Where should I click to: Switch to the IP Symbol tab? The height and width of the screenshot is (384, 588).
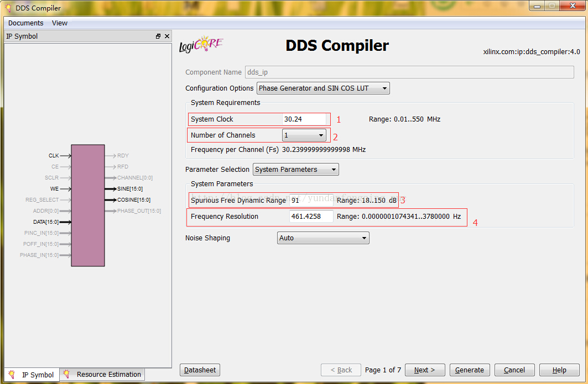point(32,375)
